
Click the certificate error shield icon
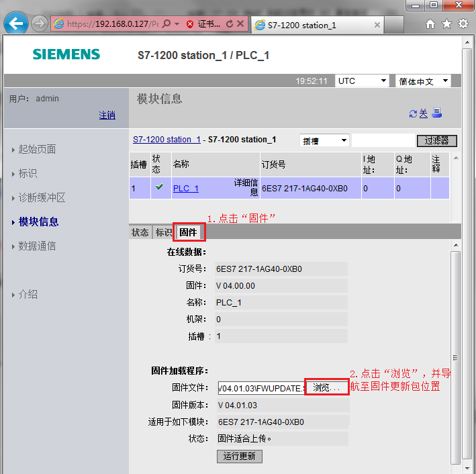pos(190,24)
